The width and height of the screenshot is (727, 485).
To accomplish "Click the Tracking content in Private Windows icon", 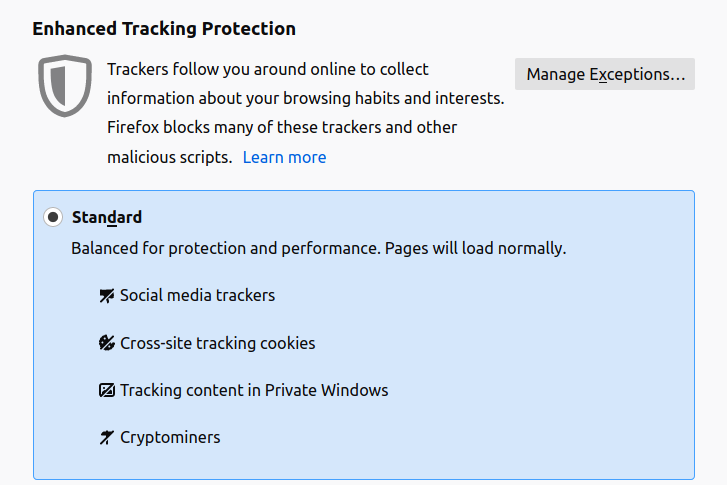I will 107,390.
